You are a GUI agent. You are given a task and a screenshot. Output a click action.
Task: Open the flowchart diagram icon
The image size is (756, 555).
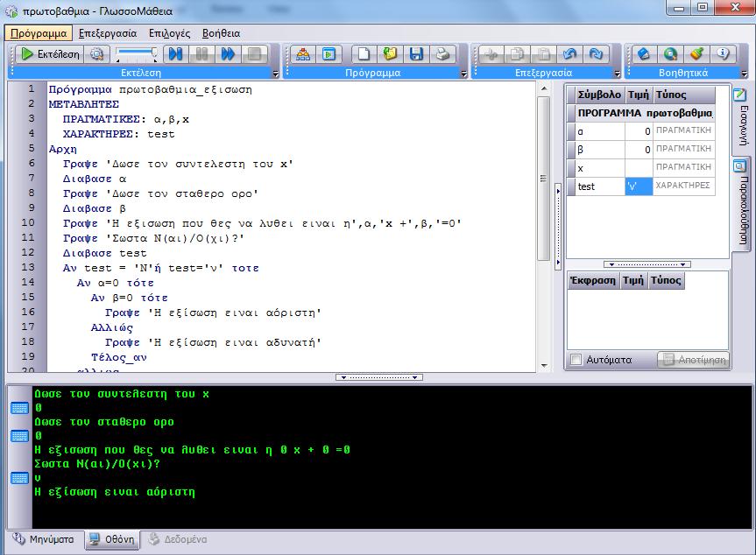pyautogui.click(x=303, y=54)
